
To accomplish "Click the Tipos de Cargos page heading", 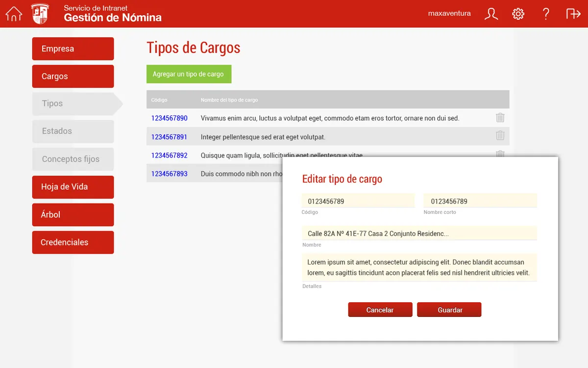I will coord(194,48).
